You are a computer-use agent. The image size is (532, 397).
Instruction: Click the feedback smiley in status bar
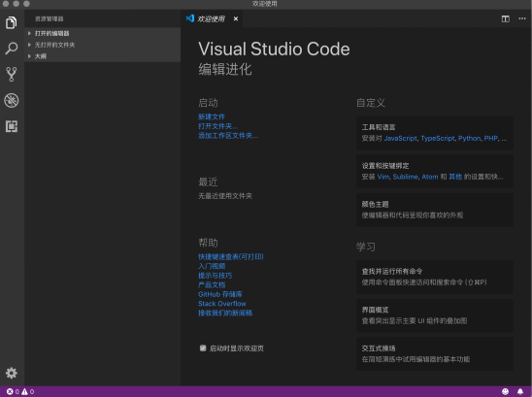pos(505,391)
